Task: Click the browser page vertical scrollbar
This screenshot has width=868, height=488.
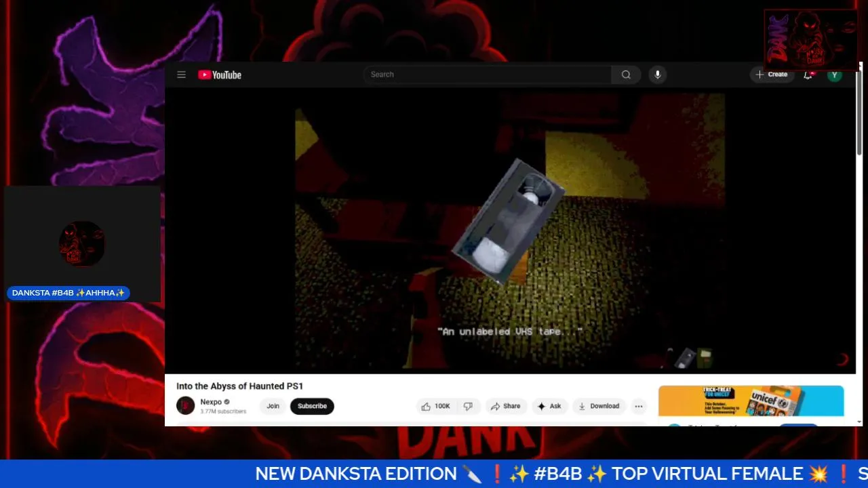Action: coord(860,112)
